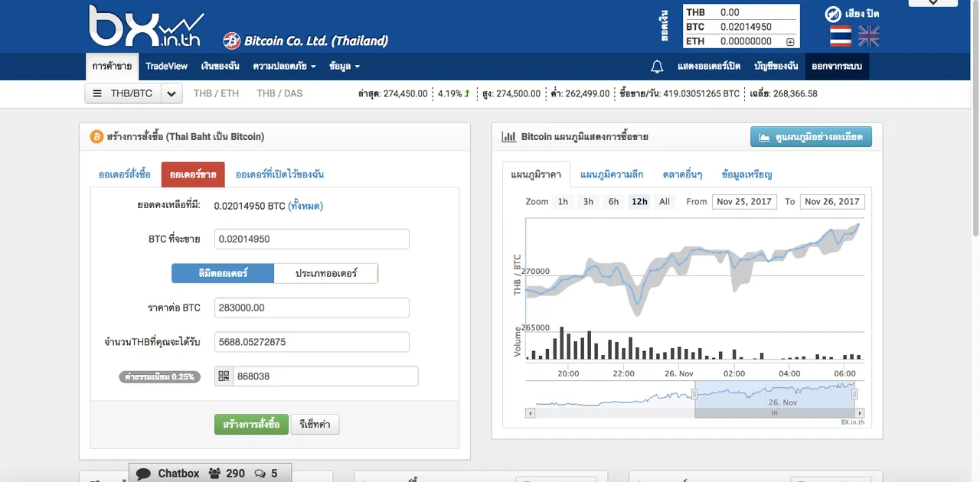The height and width of the screenshot is (482, 980).
Task: Click the จำนวนTHB ที่คุณจะได้รับ field
Action: coord(312,342)
